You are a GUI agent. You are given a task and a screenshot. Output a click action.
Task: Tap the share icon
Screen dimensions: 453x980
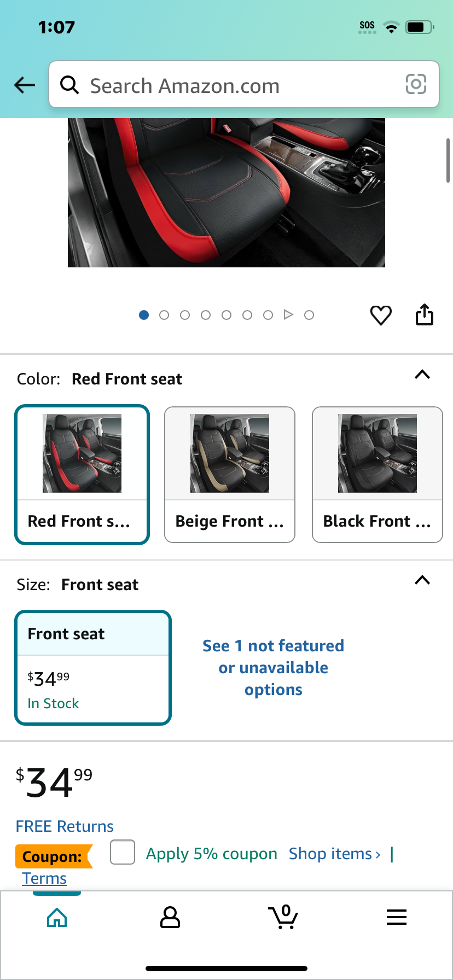(x=425, y=314)
